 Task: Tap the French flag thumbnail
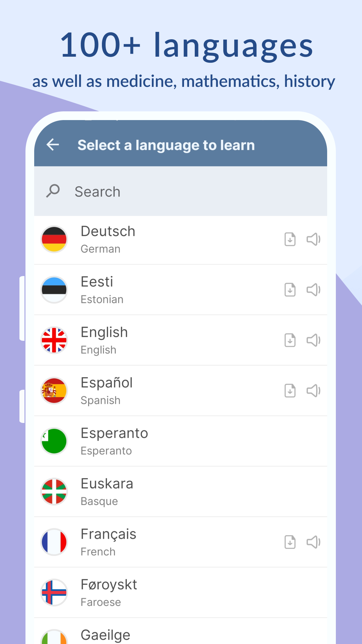(x=54, y=542)
